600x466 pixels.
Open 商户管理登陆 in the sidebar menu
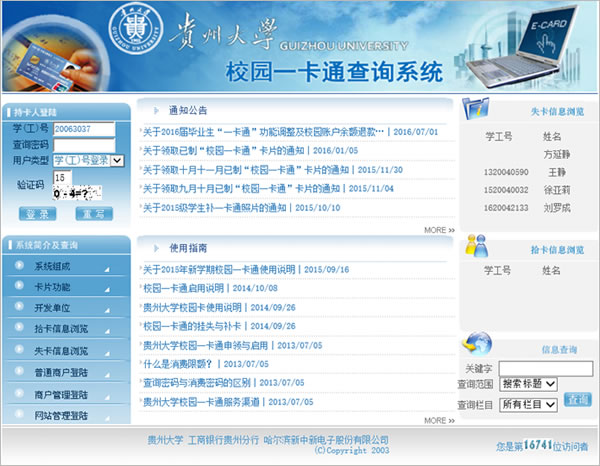61,394
